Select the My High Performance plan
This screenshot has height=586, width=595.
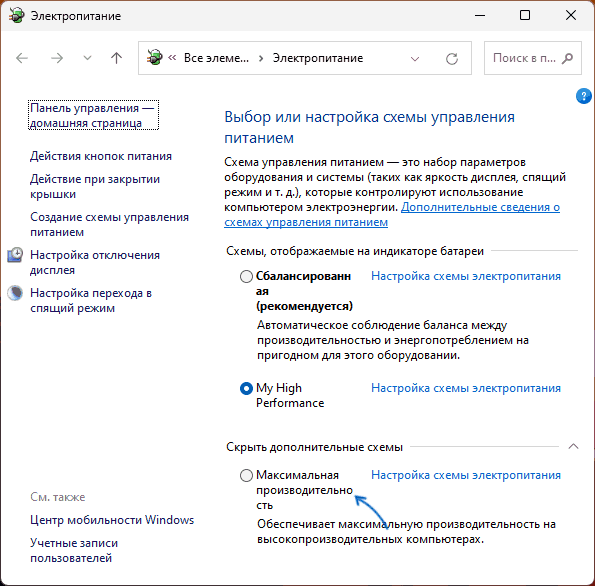pos(246,388)
